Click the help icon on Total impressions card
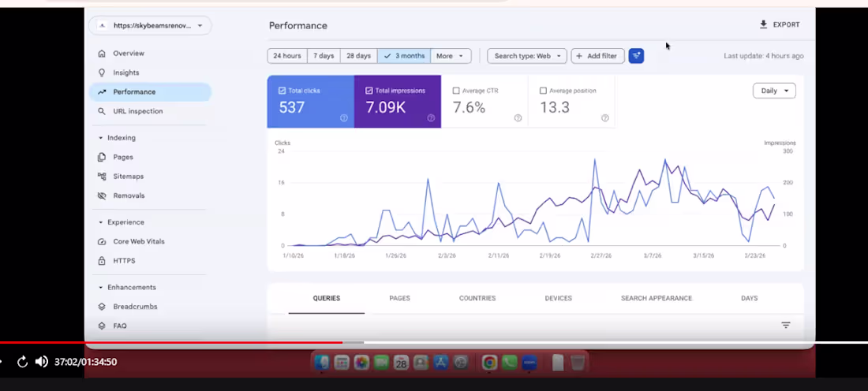The image size is (868, 391). tap(431, 117)
